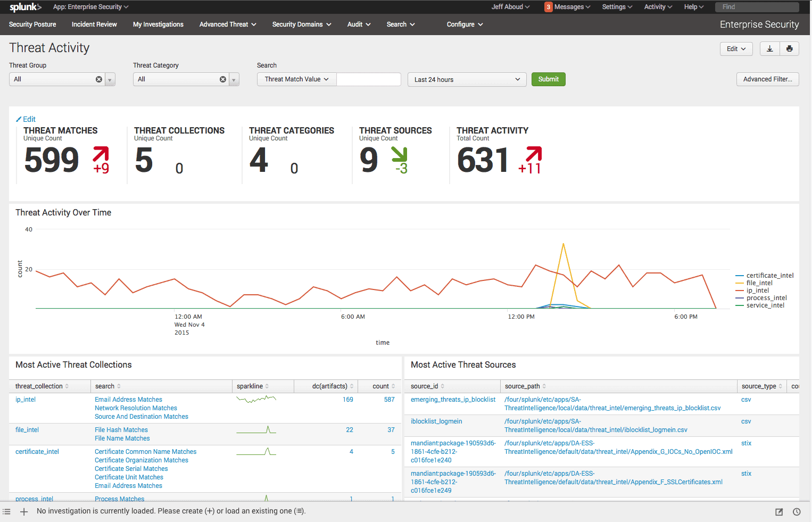The height and width of the screenshot is (522, 812).
Task: Open the Help menu
Action: point(694,7)
